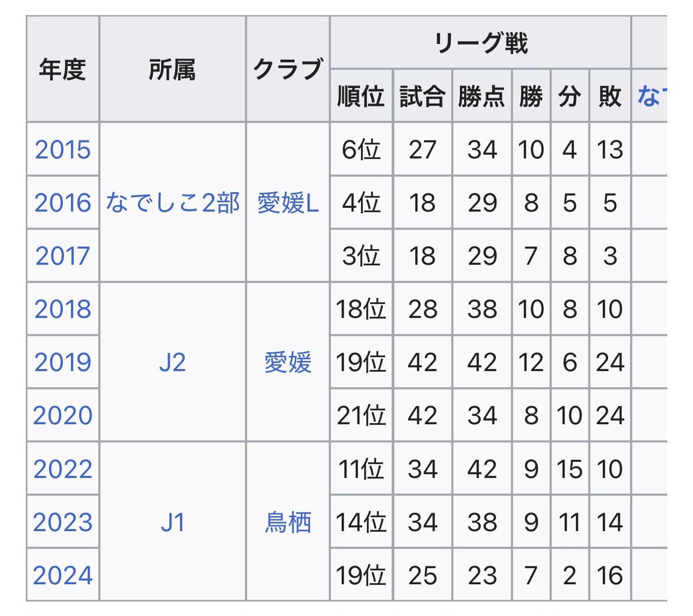This screenshot has width=693, height=616.
Task: Open the 2015 season link
Action: click(x=63, y=150)
